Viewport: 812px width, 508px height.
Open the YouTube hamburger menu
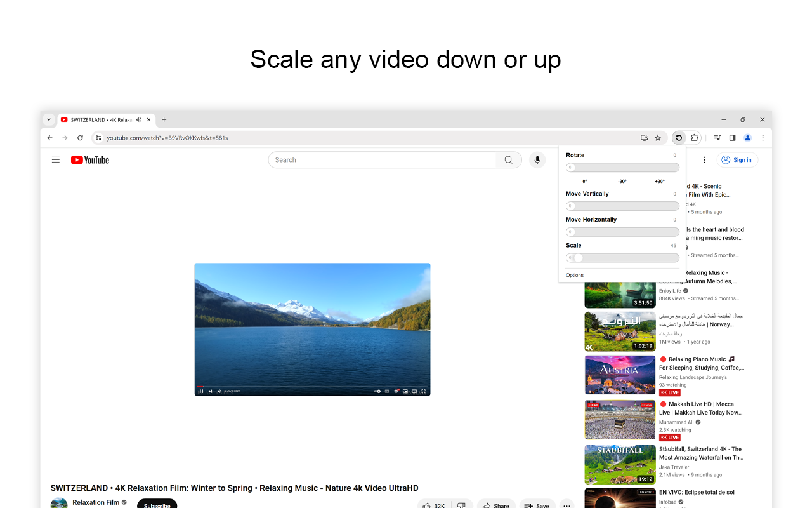pyautogui.click(x=56, y=159)
